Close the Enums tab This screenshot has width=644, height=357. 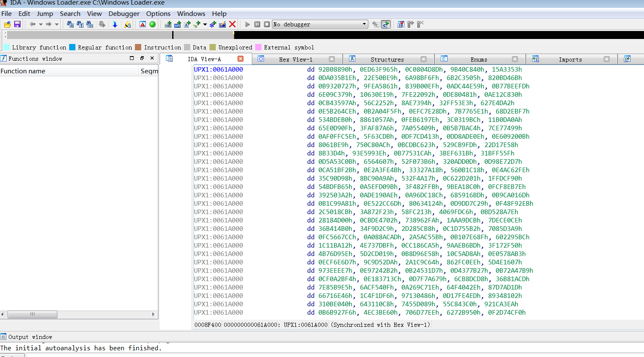(515, 59)
